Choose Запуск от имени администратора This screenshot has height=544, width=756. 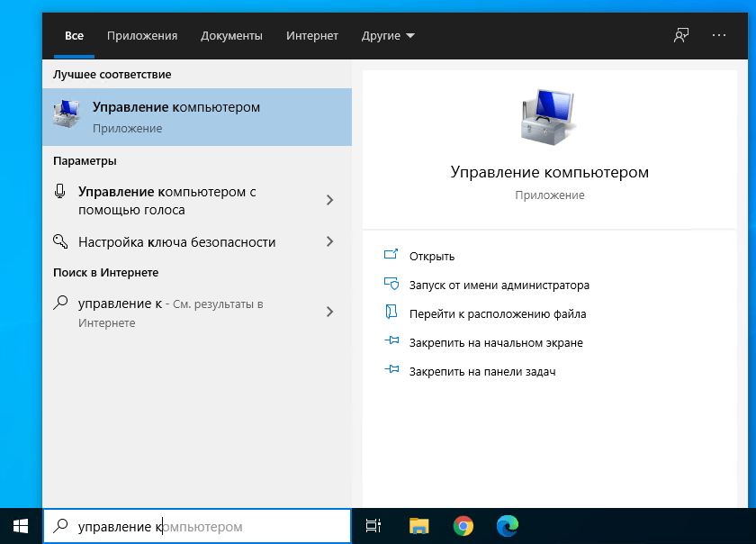(x=499, y=286)
